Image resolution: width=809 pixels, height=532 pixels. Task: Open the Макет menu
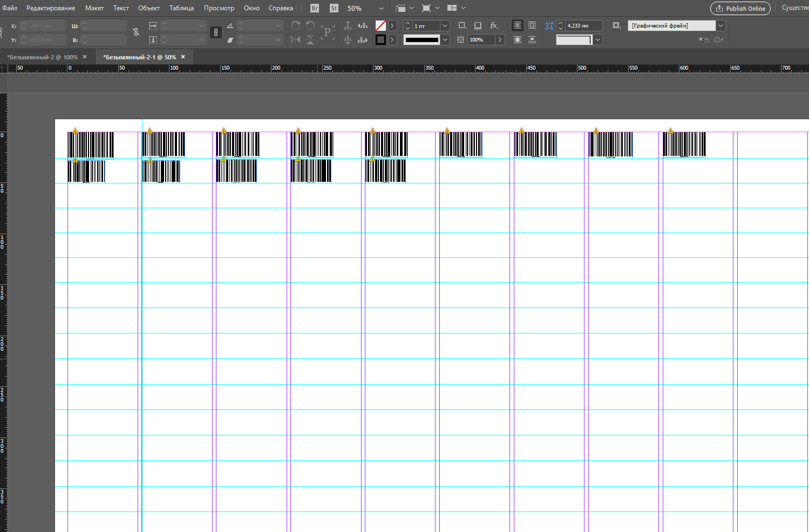click(94, 8)
